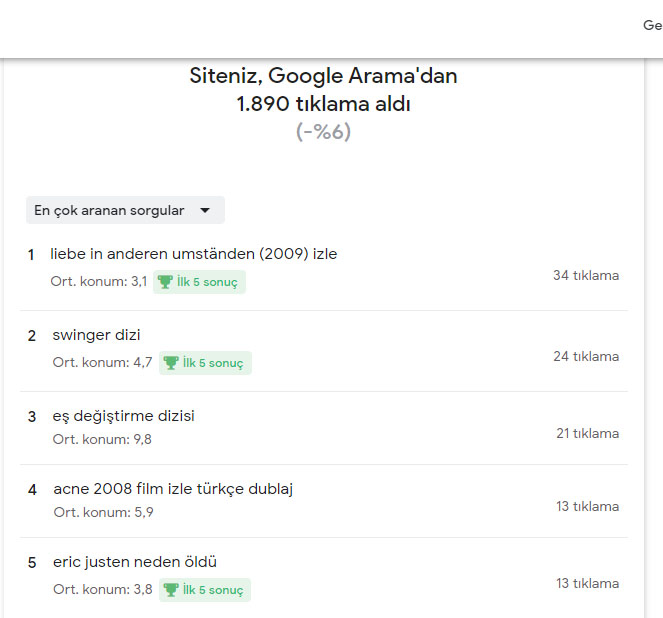
Task: Select the eric justen neden öldü query
Action: [135, 562]
